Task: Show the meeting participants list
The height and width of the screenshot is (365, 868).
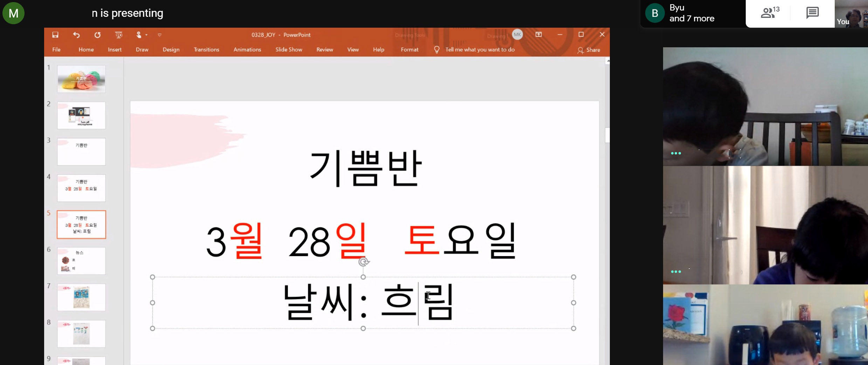Action: pos(770,13)
